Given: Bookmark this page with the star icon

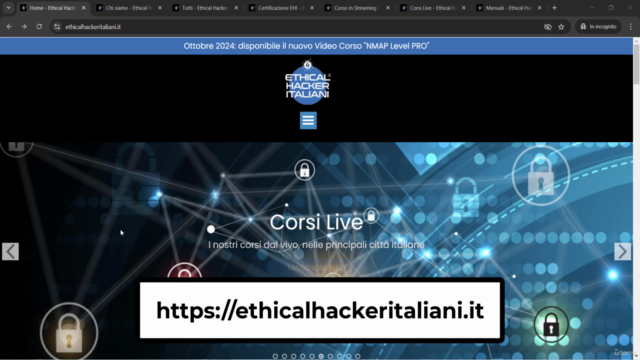Looking at the screenshot, I should (561, 27).
